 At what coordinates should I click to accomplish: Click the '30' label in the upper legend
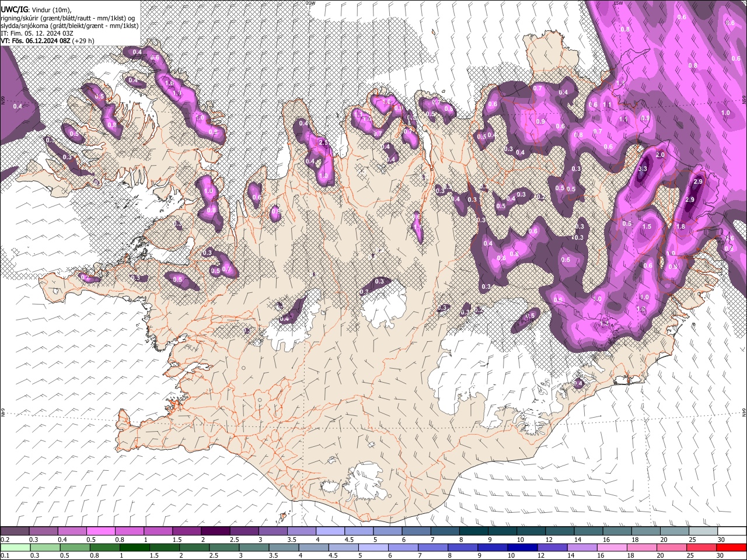pyautogui.click(x=721, y=540)
